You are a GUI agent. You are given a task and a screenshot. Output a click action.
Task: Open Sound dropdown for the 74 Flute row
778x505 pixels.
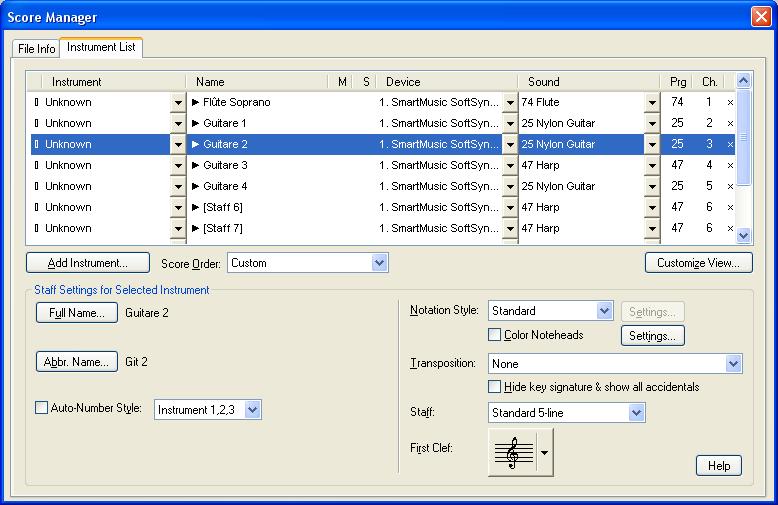pos(652,103)
